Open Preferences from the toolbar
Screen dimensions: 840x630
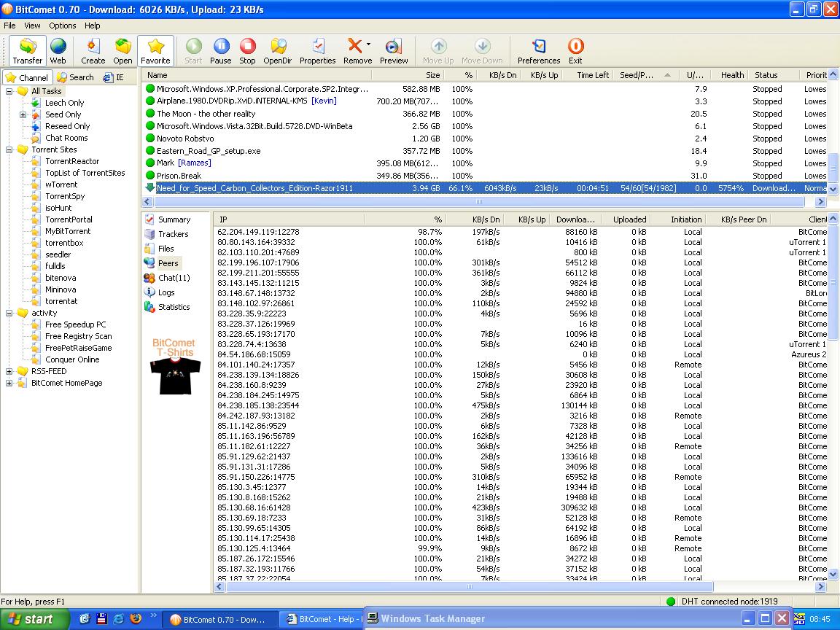coord(539,51)
